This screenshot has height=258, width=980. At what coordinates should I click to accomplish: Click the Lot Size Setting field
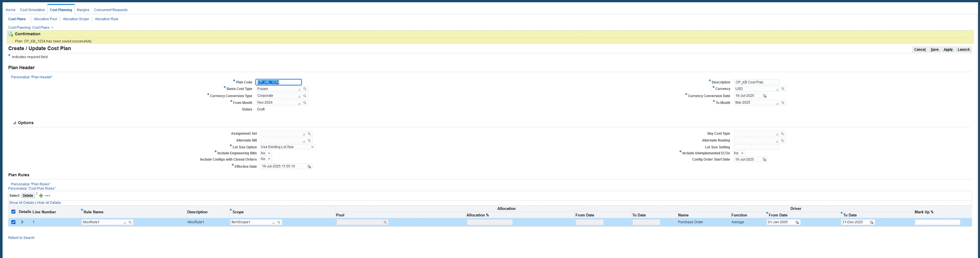coord(756,147)
